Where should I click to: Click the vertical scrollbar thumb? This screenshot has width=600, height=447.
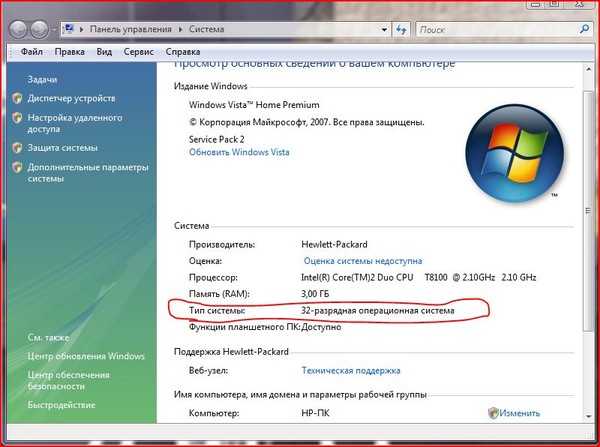click(x=588, y=210)
